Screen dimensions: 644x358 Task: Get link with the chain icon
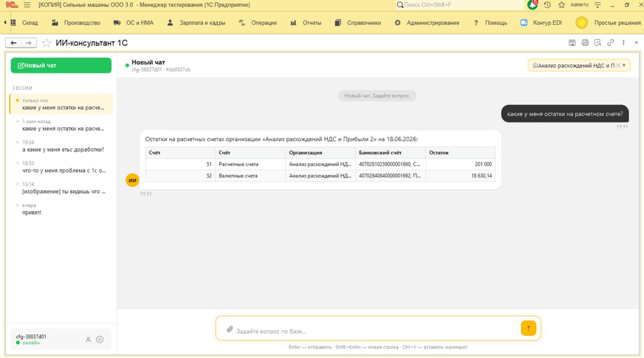(x=611, y=43)
